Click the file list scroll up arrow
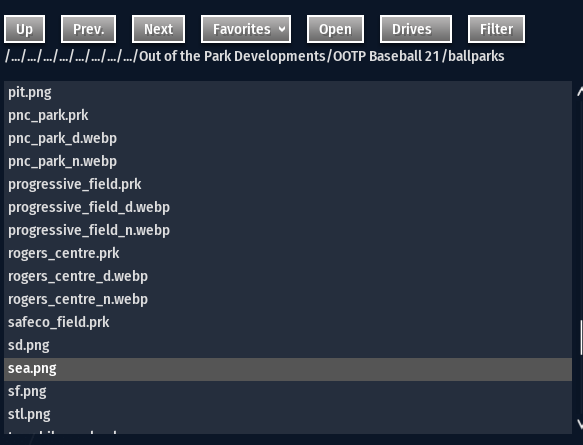Image resolution: width=583 pixels, height=445 pixels. pos(580,91)
